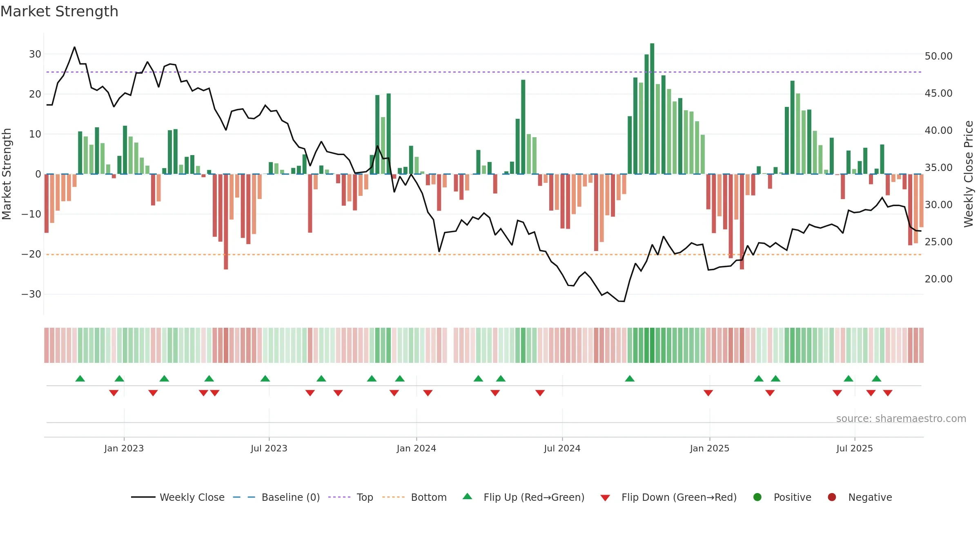
Task: Click the −30 strength axis label
Action: coord(31,294)
